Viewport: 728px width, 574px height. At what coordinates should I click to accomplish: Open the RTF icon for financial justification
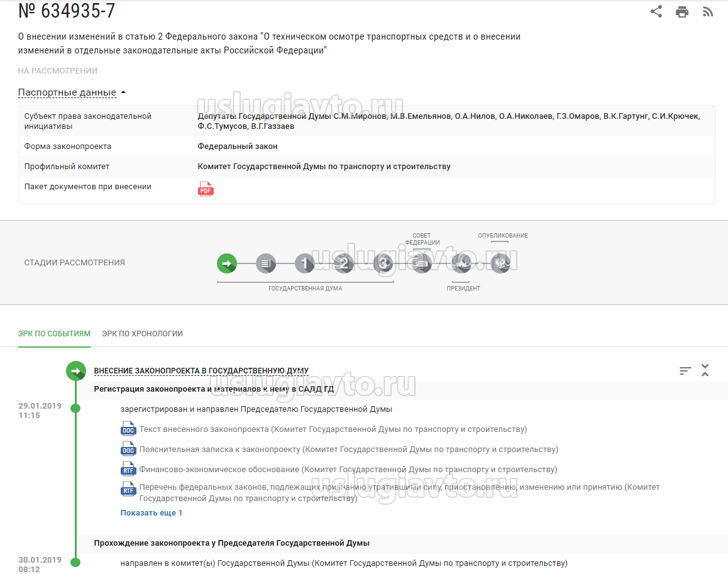pyautogui.click(x=128, y=470)
